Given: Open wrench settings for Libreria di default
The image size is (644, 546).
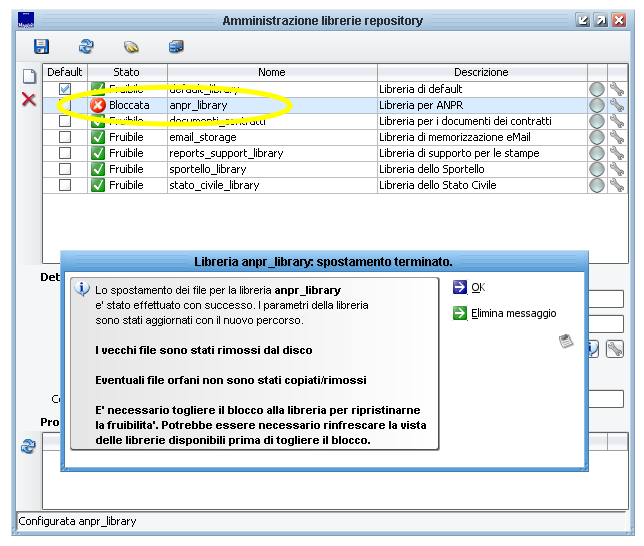Looking at the screenshot, I should [x=617, y=89].
